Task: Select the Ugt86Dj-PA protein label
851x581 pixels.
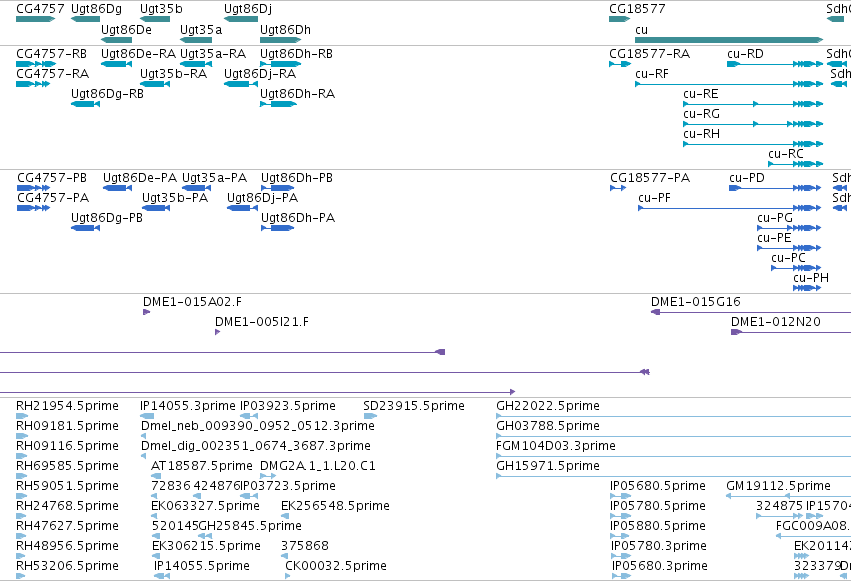Action: point(263,198)
